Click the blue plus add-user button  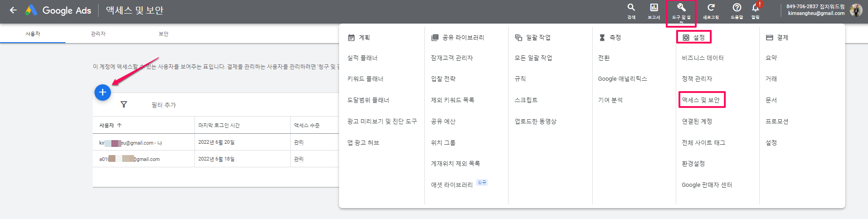tap(103, 92)
